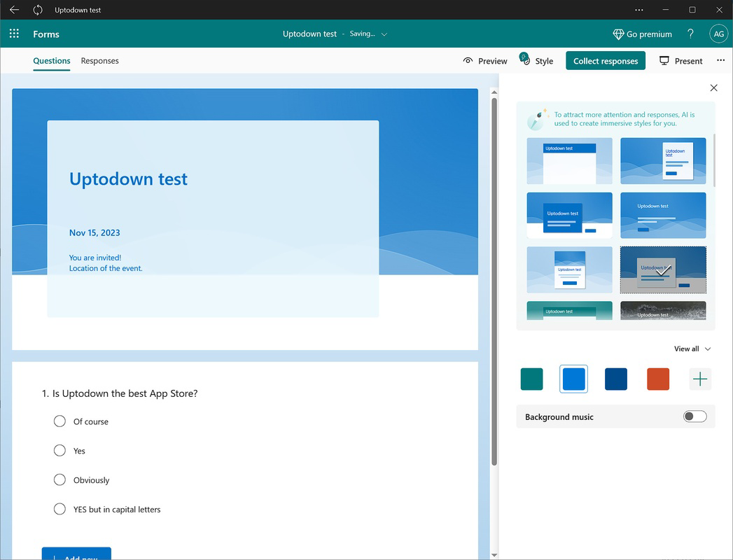
Task: Click the Uptodown test name in header
Action: pyautogui.click(x=309, y=34)
